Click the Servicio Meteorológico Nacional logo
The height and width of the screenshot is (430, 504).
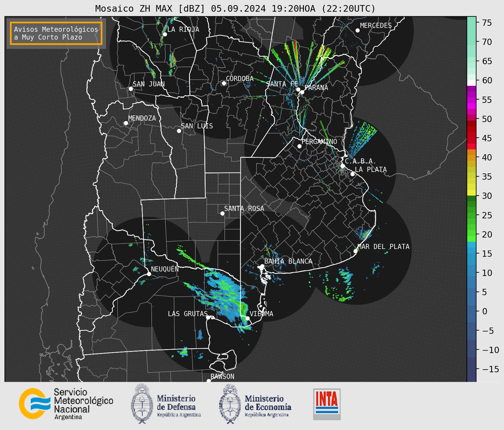pos(66,404)
